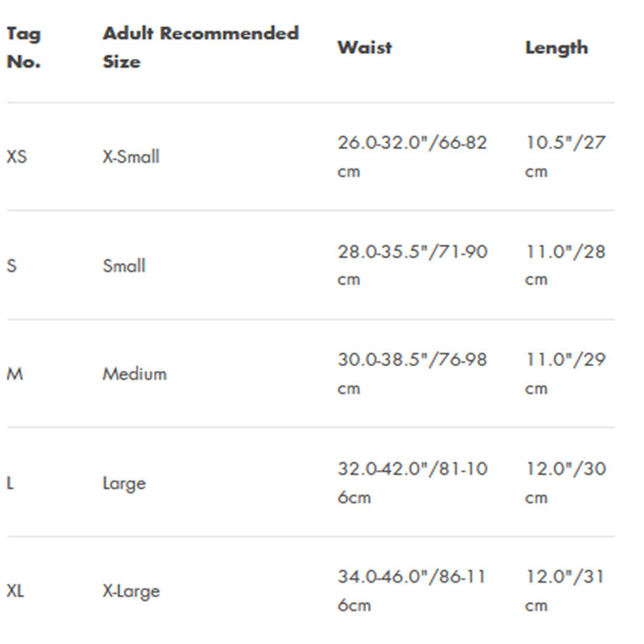The width and height of the screenshot is (644, 644).
Task: Select the M tag cell
Action: pos(14,374)
